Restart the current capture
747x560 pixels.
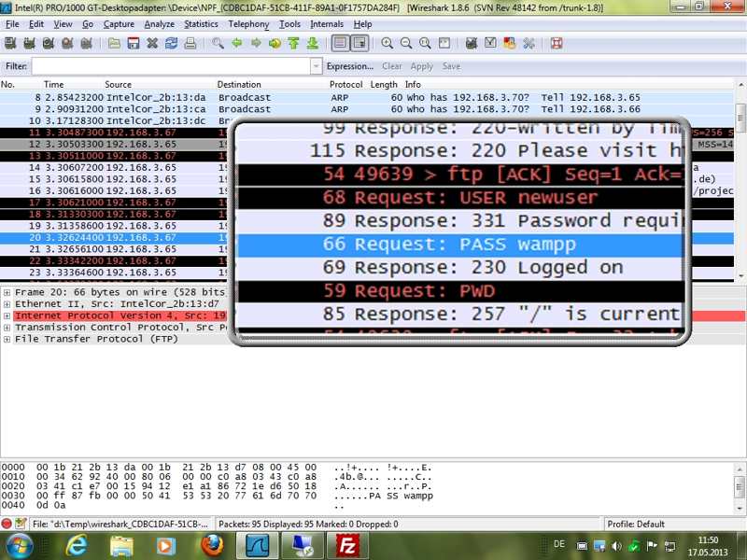pyautogui.click(x=86, y=44)
